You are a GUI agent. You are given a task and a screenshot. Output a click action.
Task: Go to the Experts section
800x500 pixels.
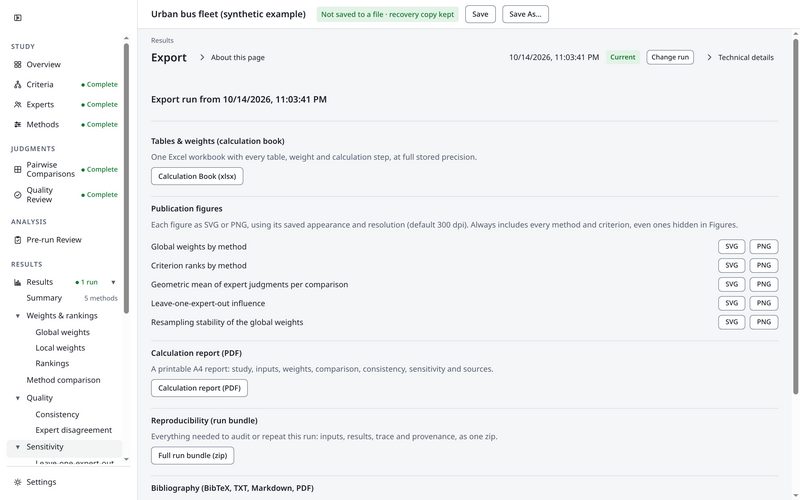(x=64, y=105)
